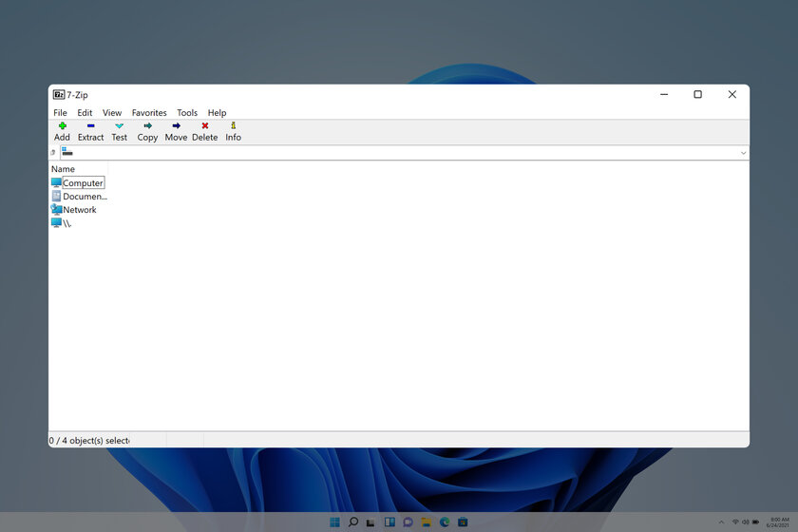This screenshot has height=532, width=798.
Task: Open the Help menu
Action: [217, 112]
